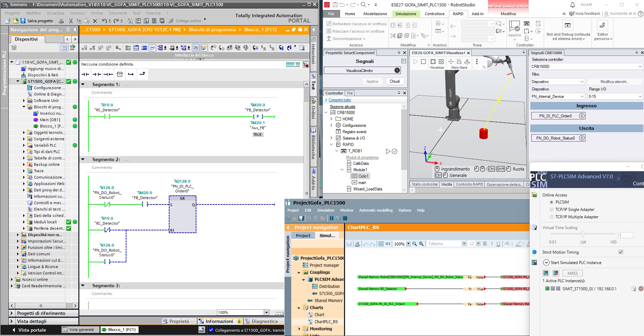
Task: Expand Start Simulated PLC Instance section
Action: (546, 263)
